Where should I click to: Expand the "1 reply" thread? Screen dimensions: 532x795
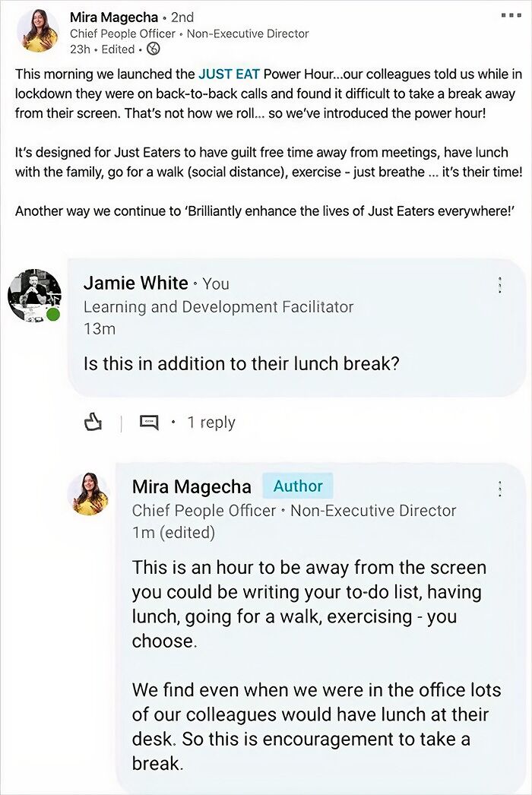click(x=211, y=423)
